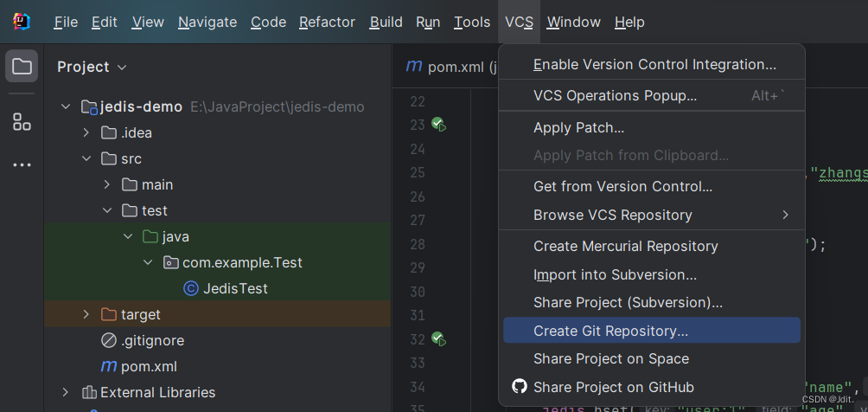Select Enable Version Control Integration
The image size is (868, 412).
pyautogui.click(x=654, y=64)
